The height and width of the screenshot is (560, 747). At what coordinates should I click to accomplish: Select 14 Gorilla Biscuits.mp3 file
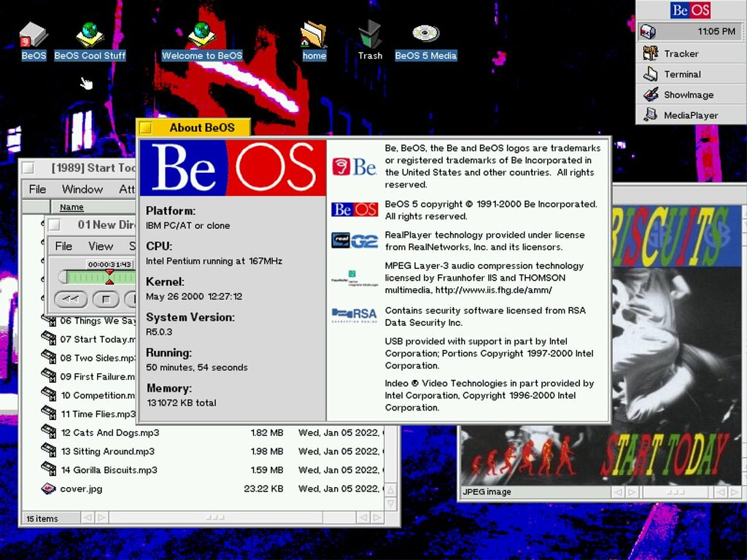click(109, 470)
